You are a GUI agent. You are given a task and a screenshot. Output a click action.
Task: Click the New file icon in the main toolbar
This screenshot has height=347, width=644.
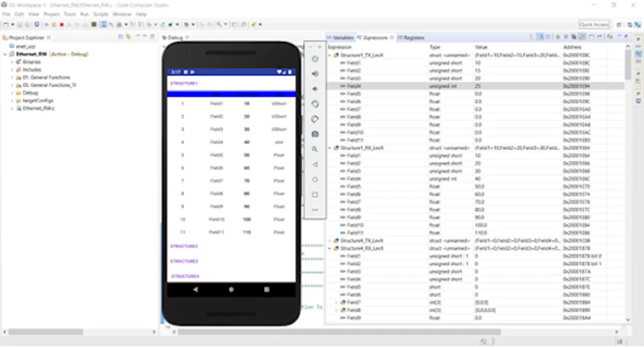(6, 24)
